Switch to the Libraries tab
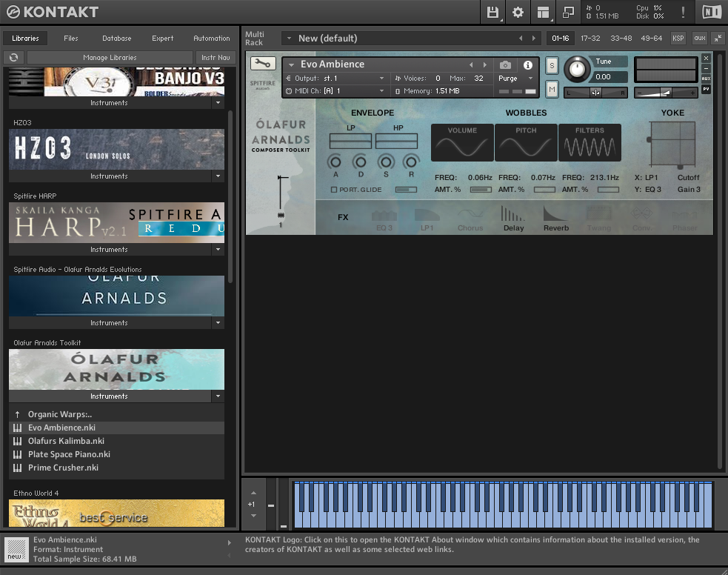 tap(25, 38)
